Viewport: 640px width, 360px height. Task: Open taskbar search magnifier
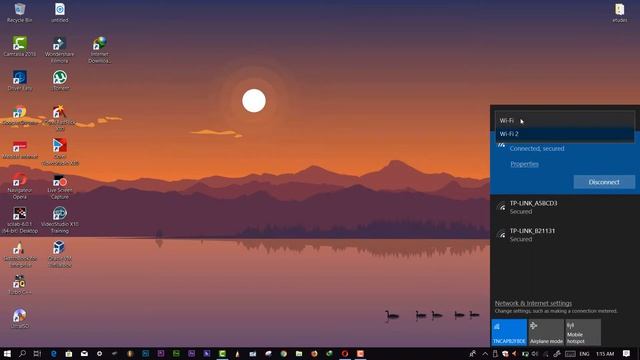[22, 353]
